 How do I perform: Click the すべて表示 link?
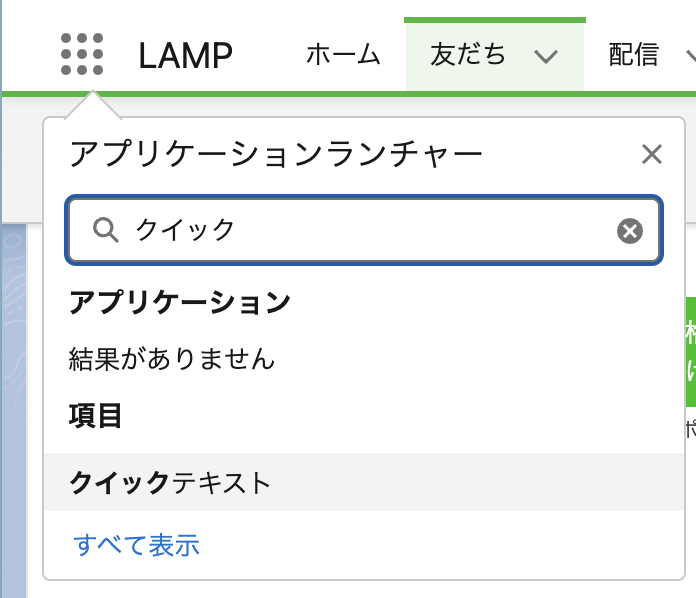pos(137,545)
